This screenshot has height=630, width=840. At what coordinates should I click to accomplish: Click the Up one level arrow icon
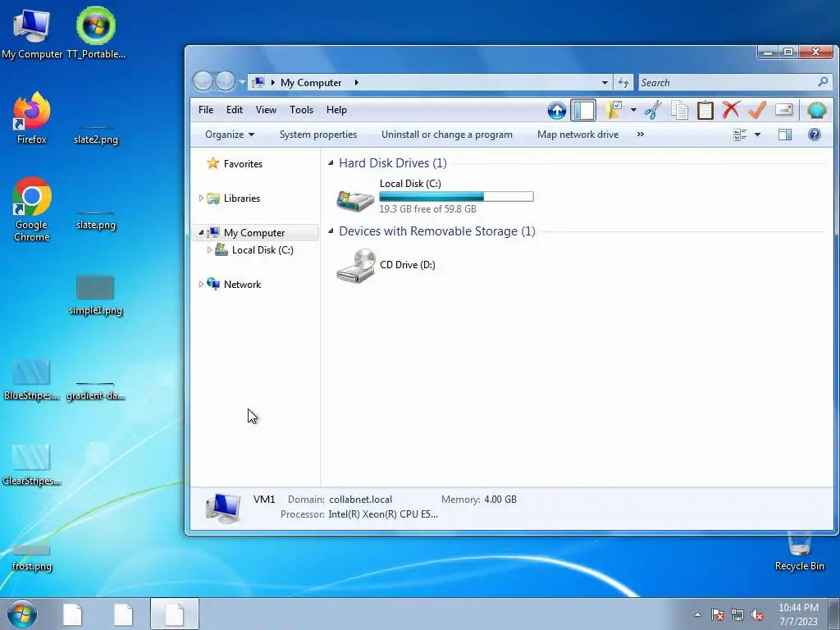point(557,111)
